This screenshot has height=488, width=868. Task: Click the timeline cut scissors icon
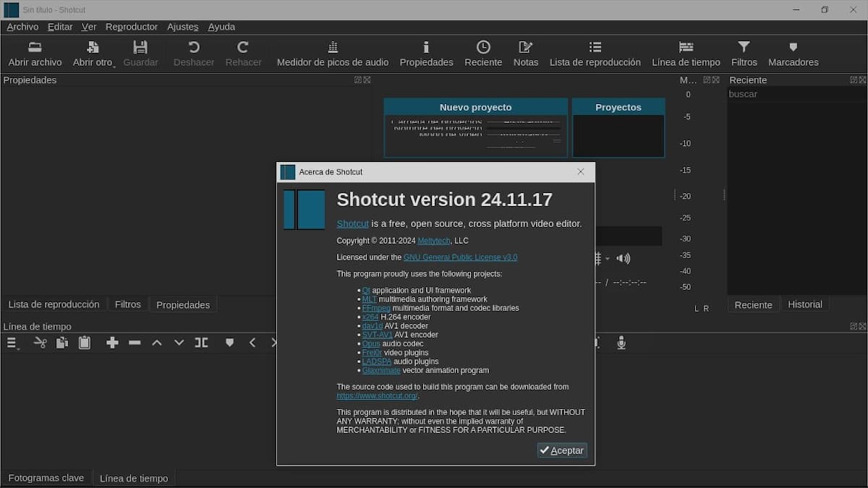pos(40,343)
